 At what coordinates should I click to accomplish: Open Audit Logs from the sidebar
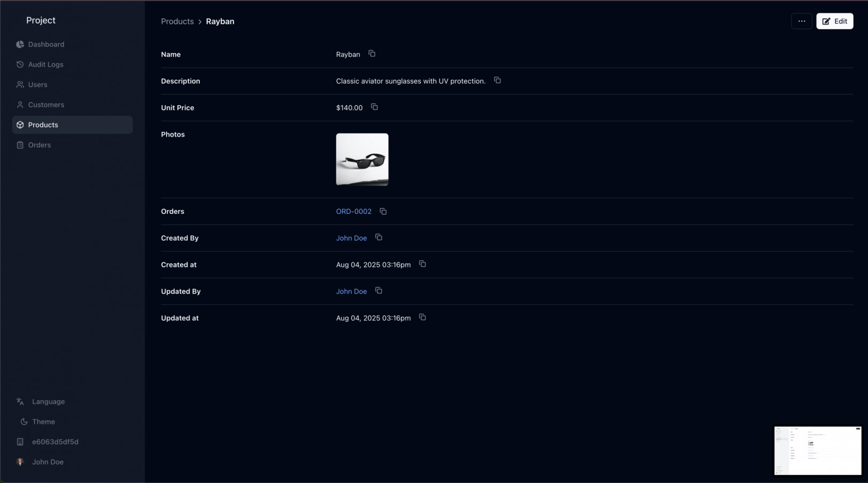(72, 64)
